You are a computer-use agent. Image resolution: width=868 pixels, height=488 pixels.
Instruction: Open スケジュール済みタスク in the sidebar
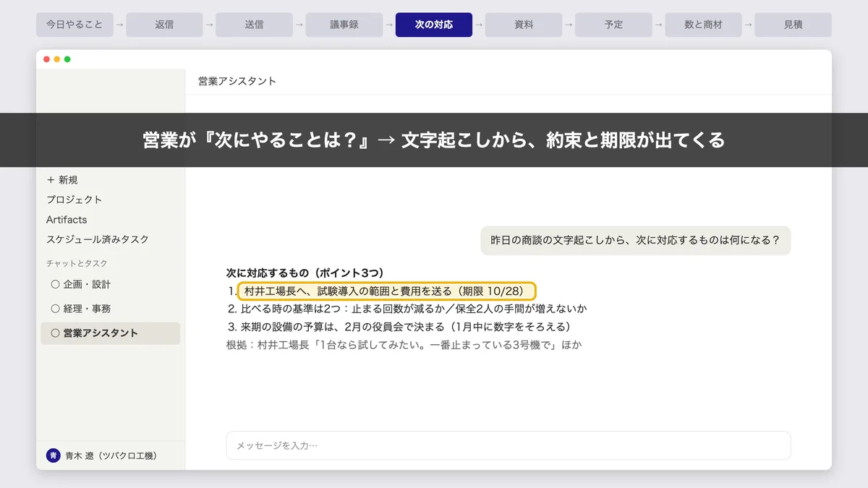tap(98, 239)
